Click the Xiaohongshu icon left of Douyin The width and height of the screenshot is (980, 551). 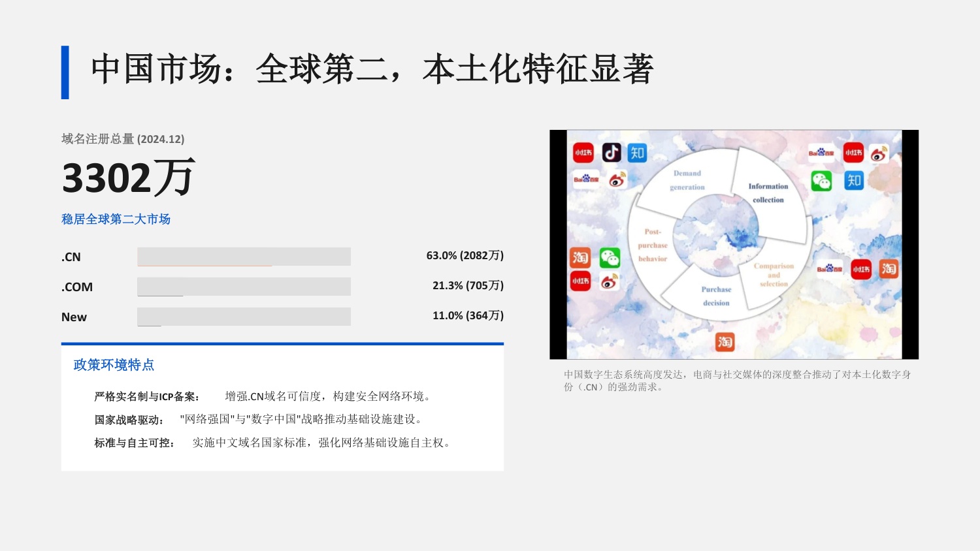[x=583, y=153]
